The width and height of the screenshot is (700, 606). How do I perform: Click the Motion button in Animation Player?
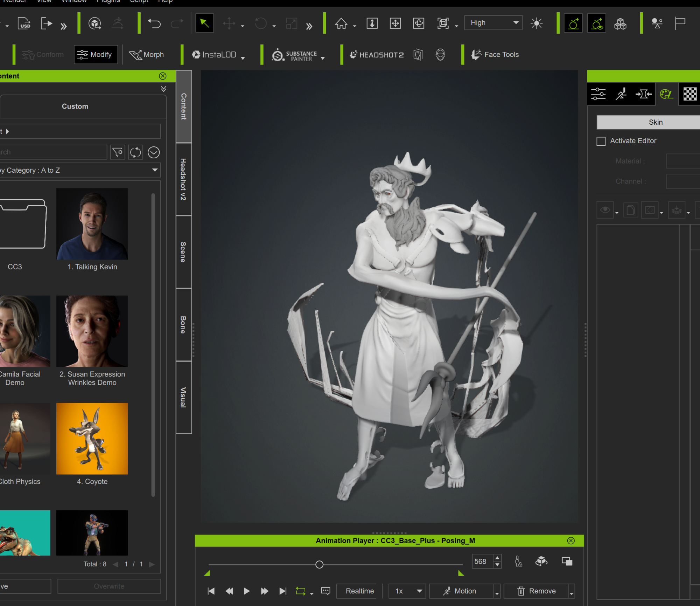point(461,591)
